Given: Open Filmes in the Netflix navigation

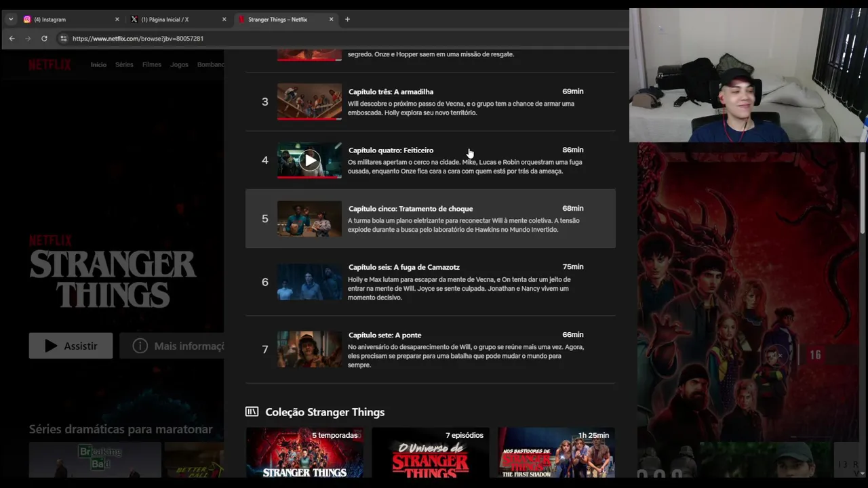Looking at the screenshot, I should point(152,64).
